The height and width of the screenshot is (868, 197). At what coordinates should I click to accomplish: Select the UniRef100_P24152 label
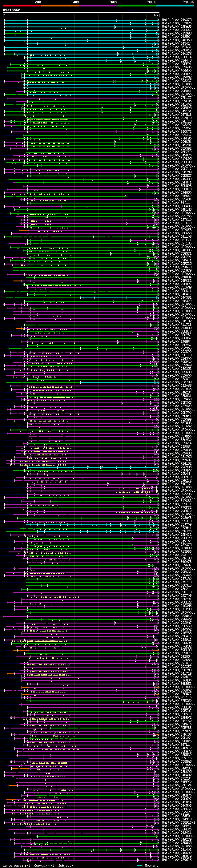click(x=177, y=464)
